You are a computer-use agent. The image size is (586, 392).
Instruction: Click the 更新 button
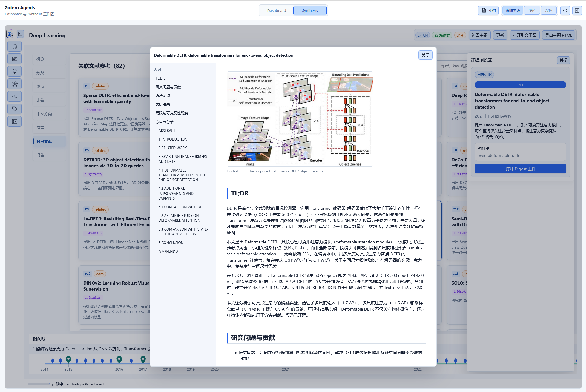tap(500, 35)
